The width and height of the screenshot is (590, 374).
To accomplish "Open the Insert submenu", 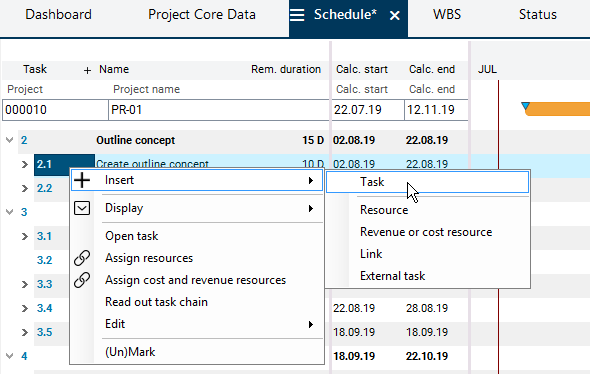I will coord(197,180).
